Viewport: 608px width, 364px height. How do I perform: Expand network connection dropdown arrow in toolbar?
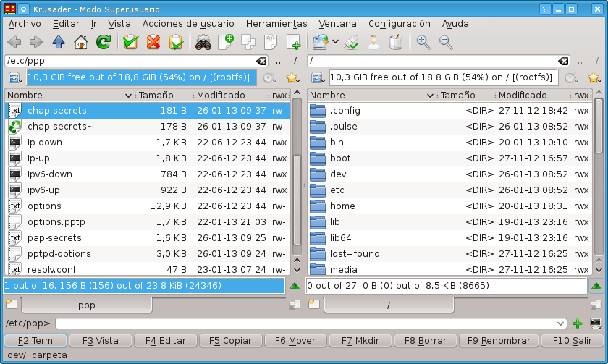coord(335,41)
